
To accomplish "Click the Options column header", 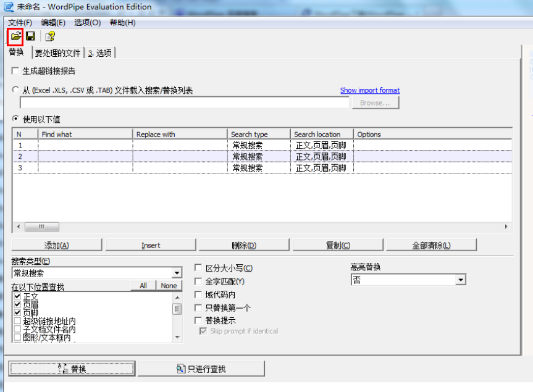I will click(x=433, y=134).
